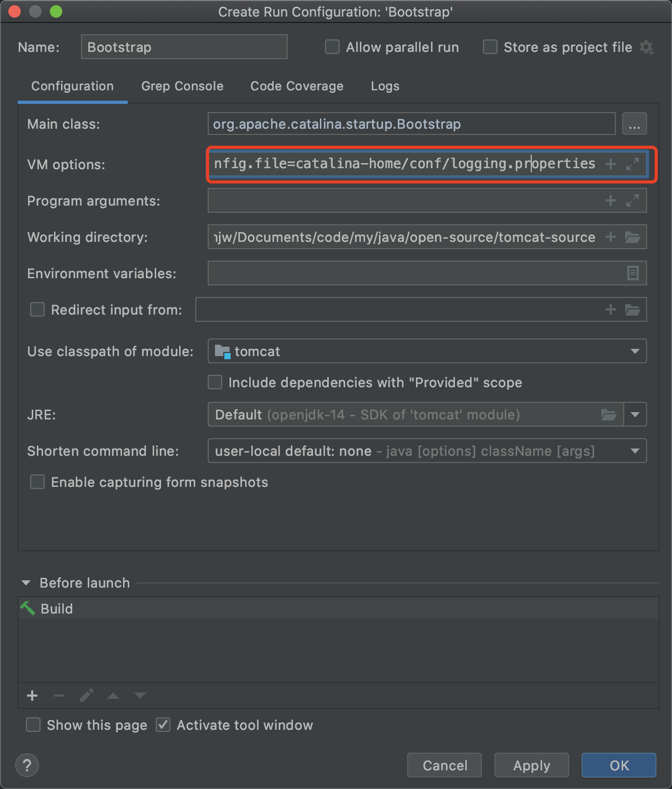Open JRE dropdown arrow

coord(635,414)
